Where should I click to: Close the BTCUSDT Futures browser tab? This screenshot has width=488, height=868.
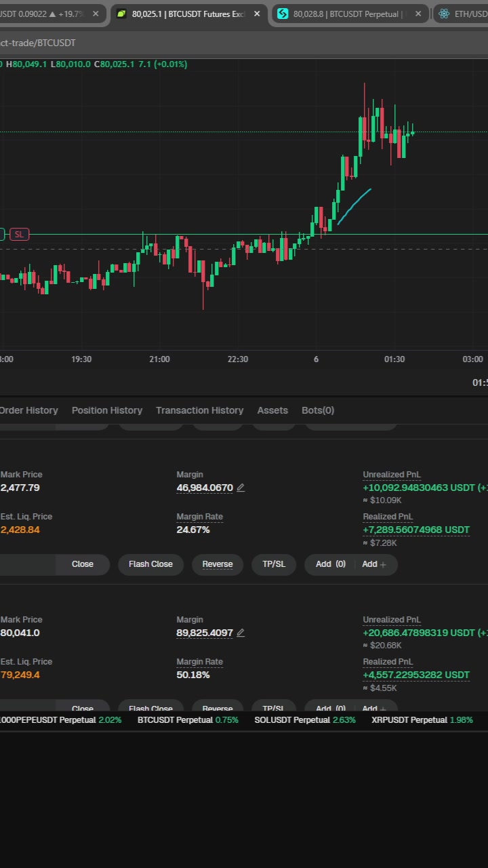tap(257, 14)
